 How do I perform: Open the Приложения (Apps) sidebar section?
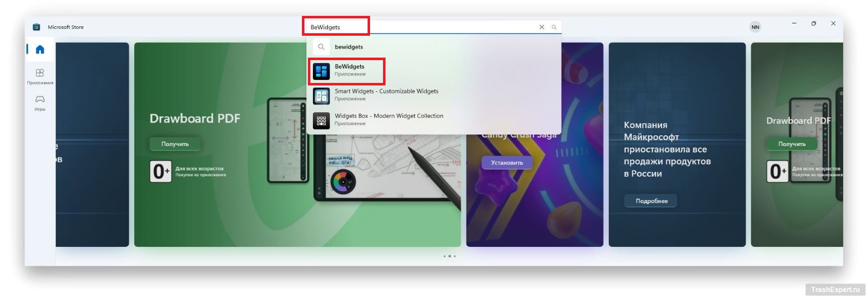coord(40,75)
